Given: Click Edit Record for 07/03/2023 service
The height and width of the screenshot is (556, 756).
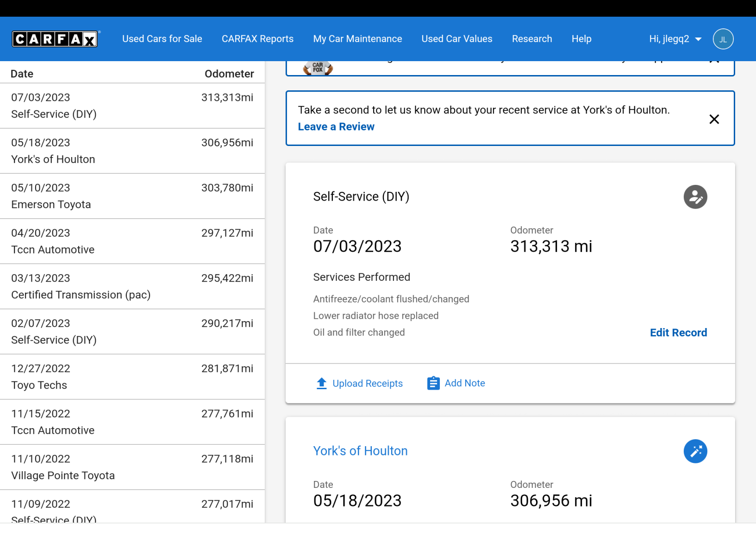Looking at the screenshot, I should pyautogui.click(x=678, y=333).
